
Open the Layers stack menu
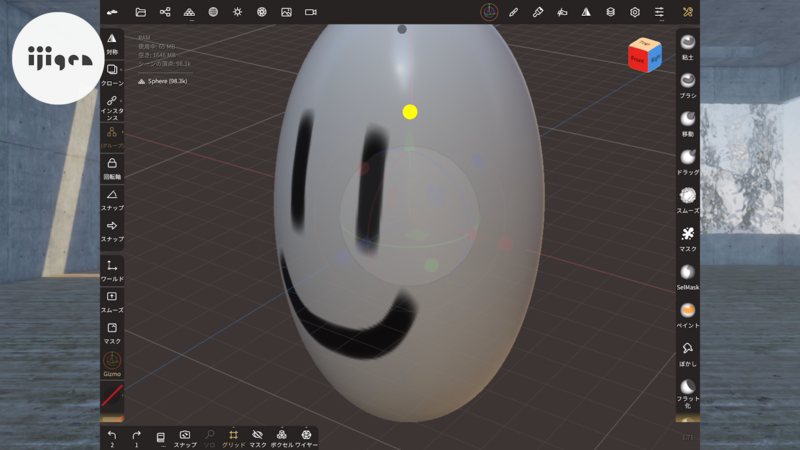pyautogui.click(x=611, y=12)
